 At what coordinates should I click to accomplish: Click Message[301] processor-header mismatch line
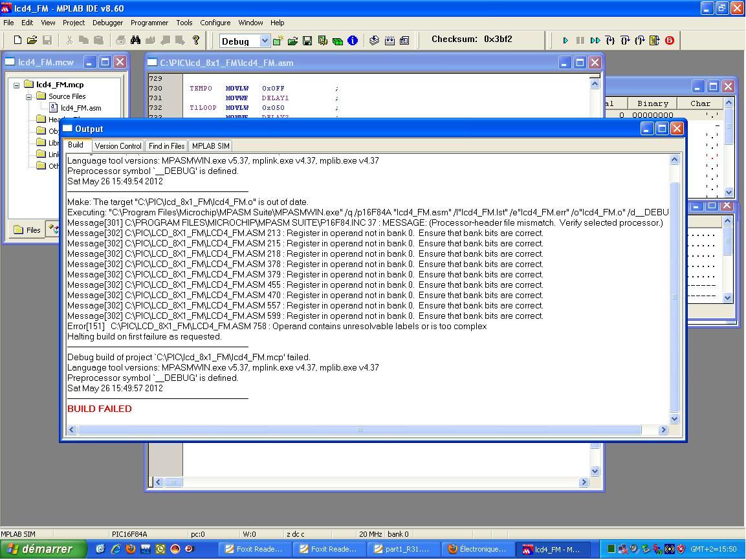[365, 223]
